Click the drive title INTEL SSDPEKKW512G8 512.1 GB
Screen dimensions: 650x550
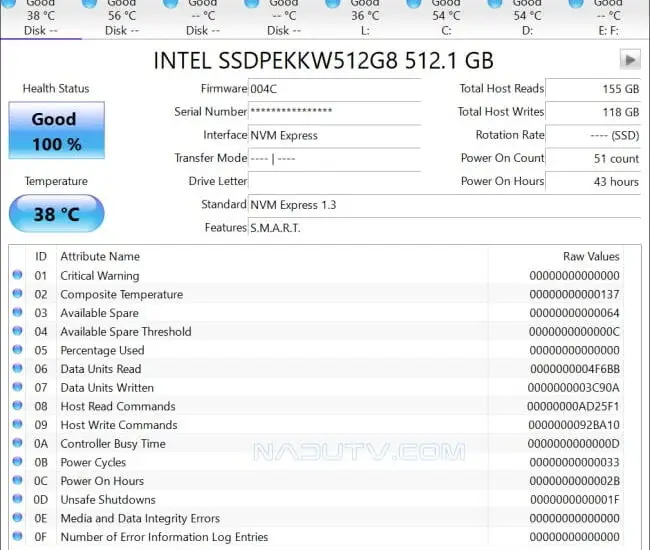coord(323,61)
